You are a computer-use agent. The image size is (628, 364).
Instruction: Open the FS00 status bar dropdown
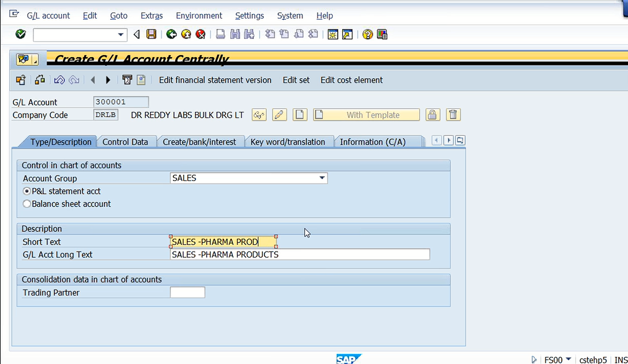coord(569,359)
